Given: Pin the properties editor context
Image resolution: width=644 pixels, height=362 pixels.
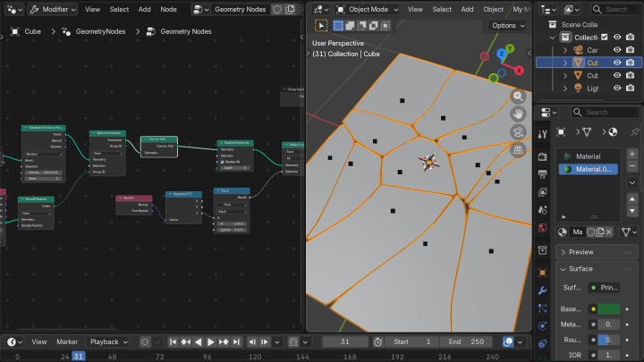Looking at the screenshot, I should click(x=634, y=132).
